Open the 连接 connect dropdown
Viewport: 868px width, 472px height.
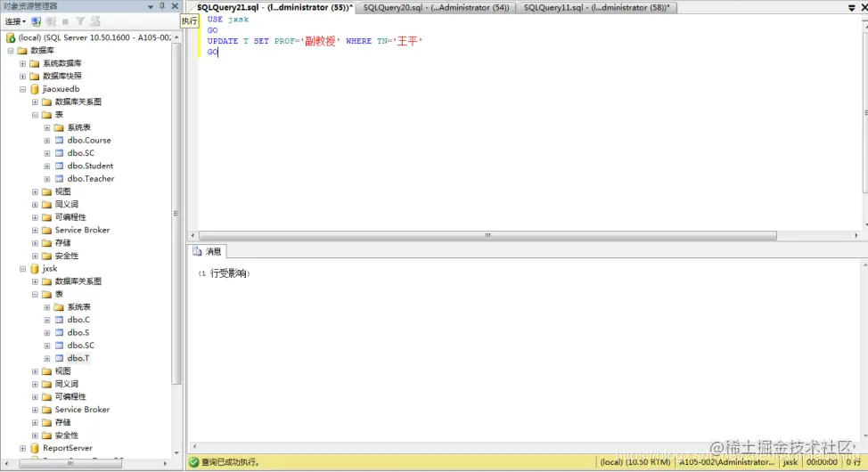pos(15,21)
